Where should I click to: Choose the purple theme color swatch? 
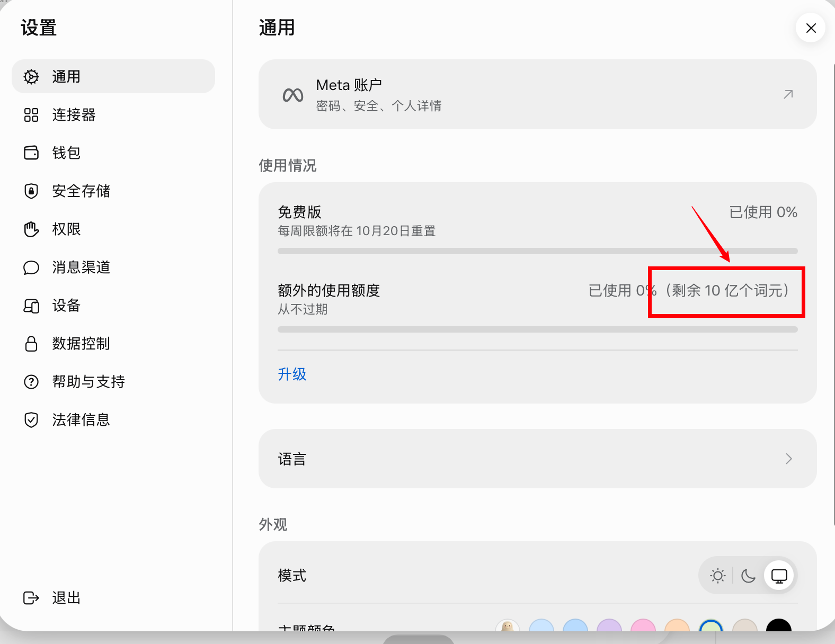click(x=609, y=625)
